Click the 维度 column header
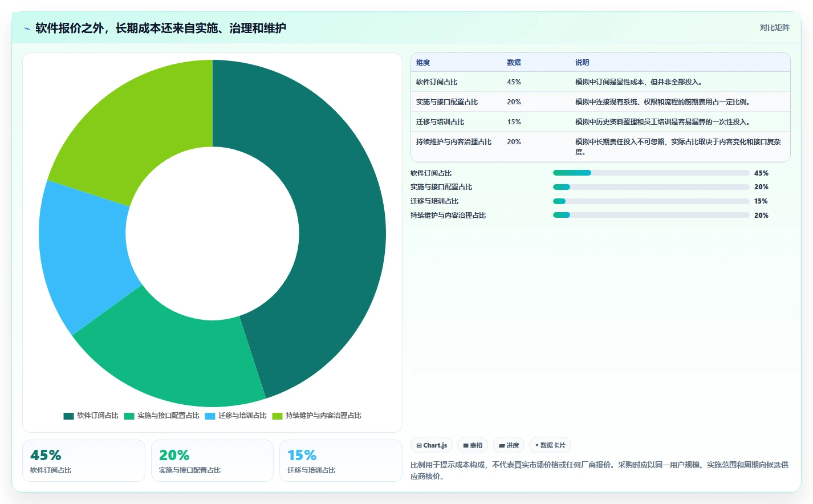This screenshot has width=813, height=504. [423, 63]
